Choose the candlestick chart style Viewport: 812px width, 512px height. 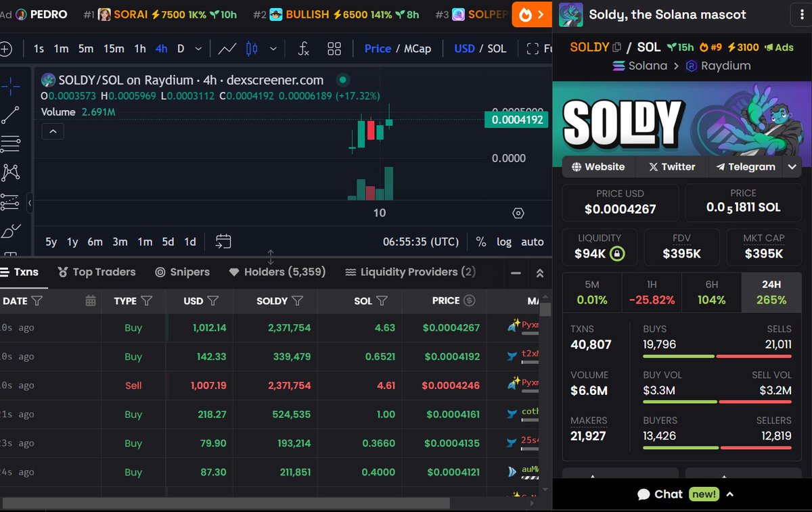[252, 49]
